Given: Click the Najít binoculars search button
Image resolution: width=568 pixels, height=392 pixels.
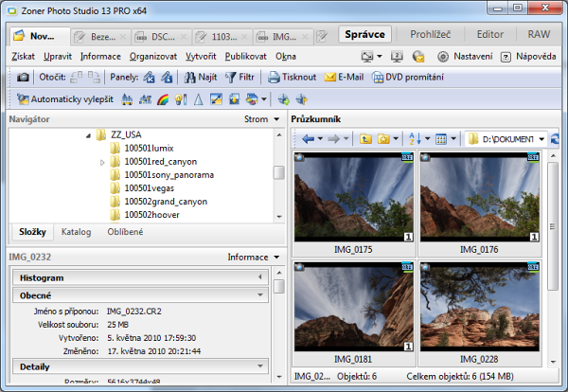Looking at the screenshot, I should point(200,78).
